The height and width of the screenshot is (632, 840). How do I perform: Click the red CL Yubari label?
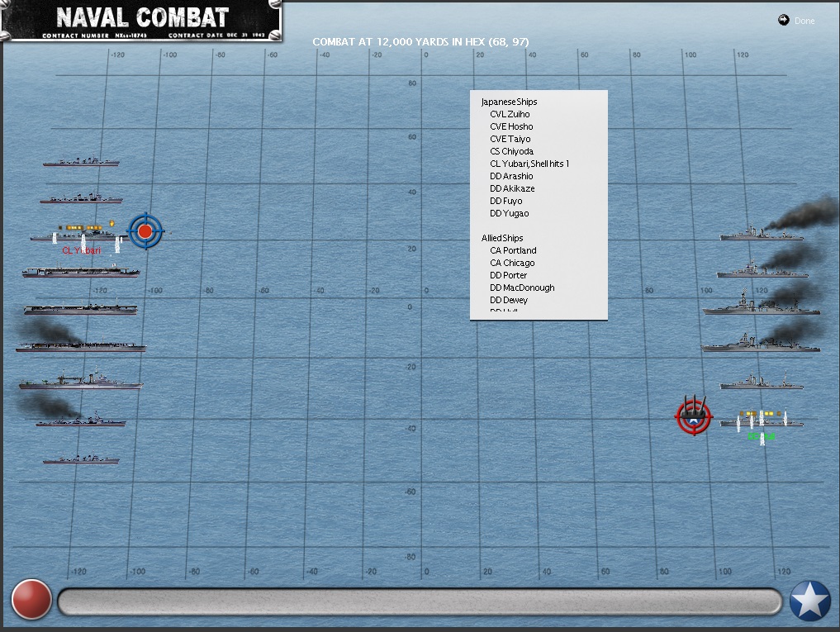(82, 250)
